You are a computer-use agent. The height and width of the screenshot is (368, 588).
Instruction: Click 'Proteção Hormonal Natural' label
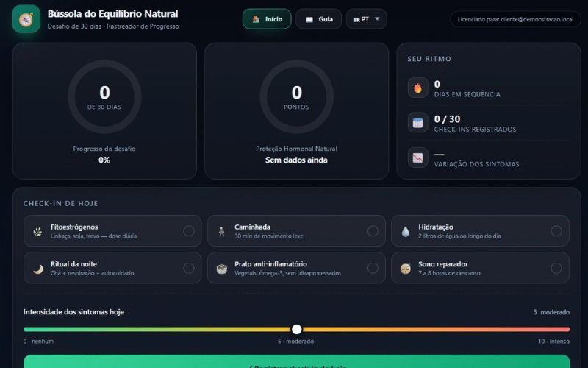coord(296,149)
